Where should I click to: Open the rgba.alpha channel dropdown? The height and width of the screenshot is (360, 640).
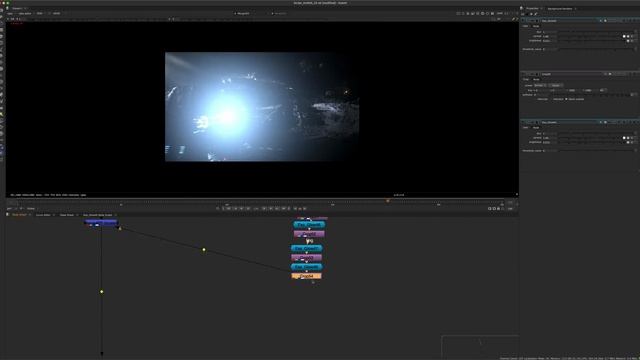pos(25,13)
